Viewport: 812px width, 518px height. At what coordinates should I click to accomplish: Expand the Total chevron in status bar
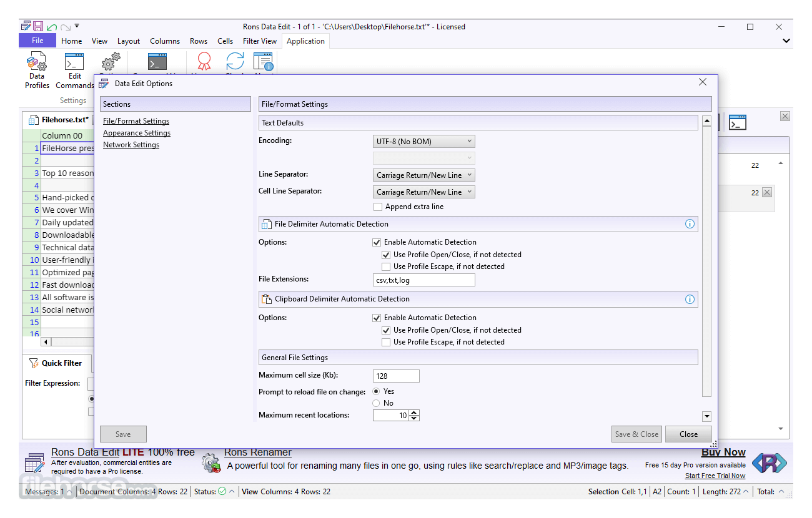coord(780,492)
